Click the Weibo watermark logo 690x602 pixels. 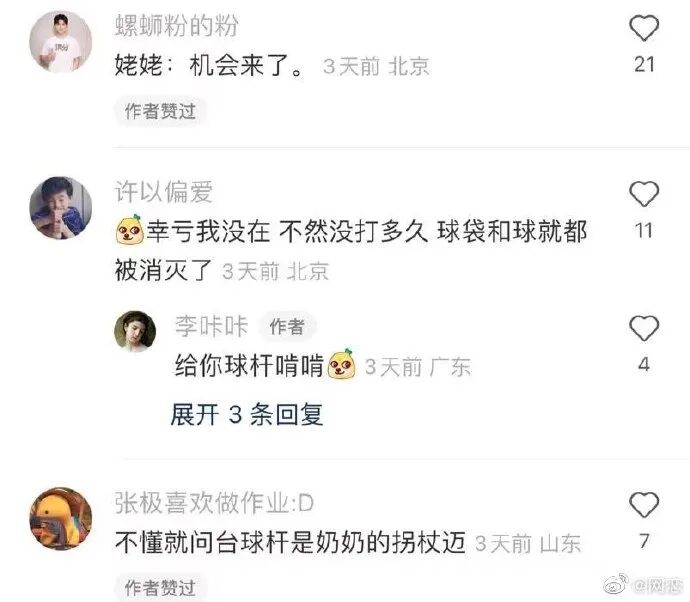[616, 584]
